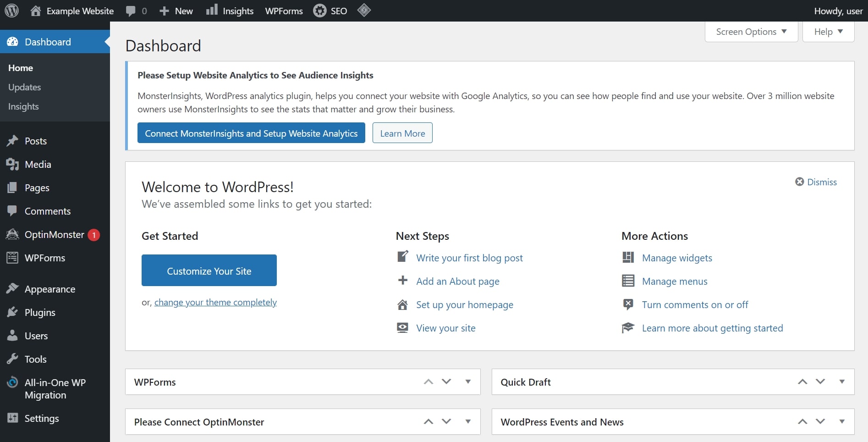Click the comments-off icon beside Turn comments
This screenshot has width=868, height=442.
point(628,304)
